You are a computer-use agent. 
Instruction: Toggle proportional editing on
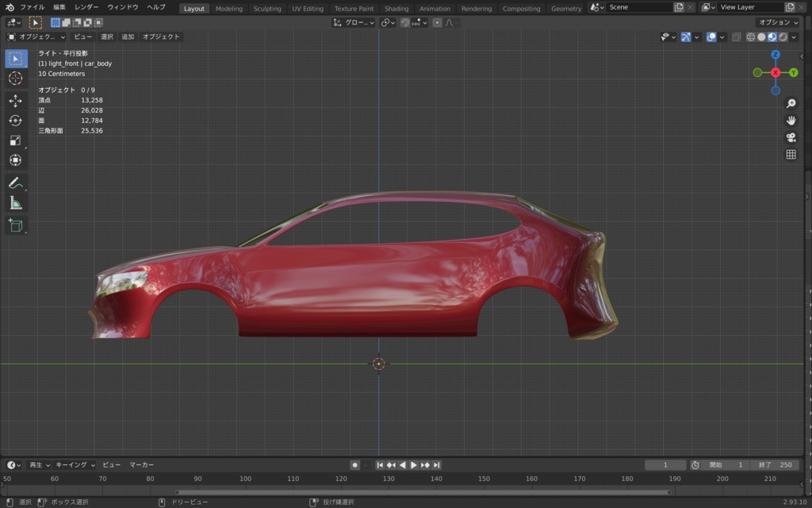[437, 22]
